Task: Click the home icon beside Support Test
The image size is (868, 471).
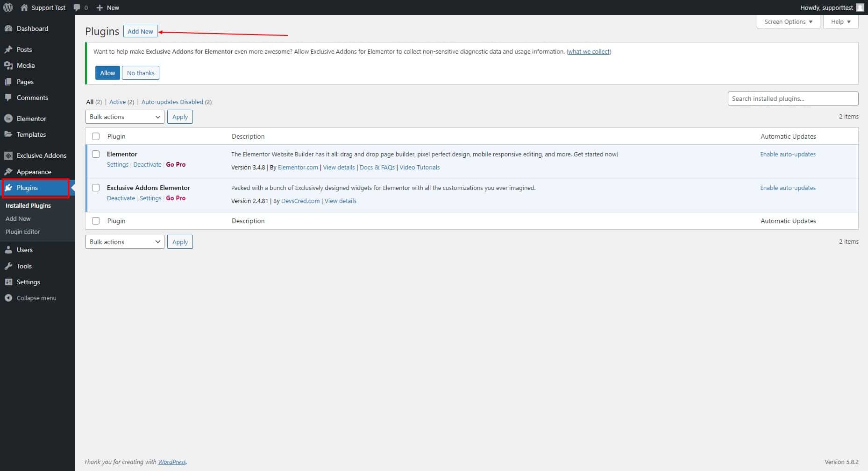Action: click(x=24, y=7)
